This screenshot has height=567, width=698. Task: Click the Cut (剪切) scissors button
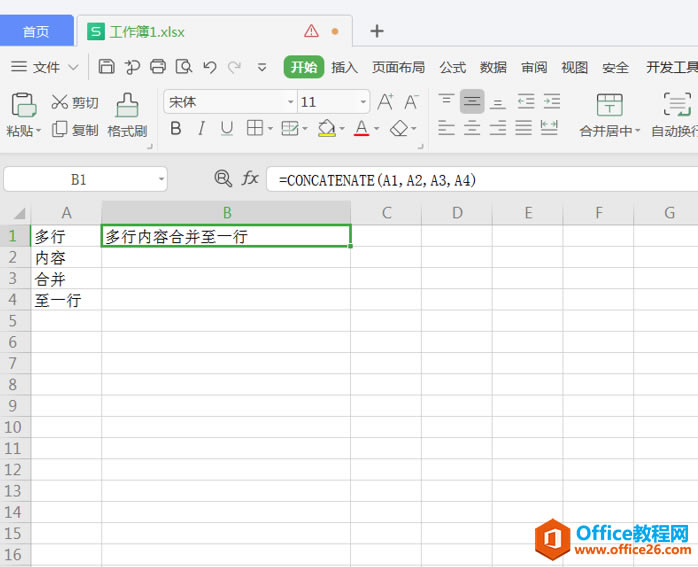tap(74, 103)
